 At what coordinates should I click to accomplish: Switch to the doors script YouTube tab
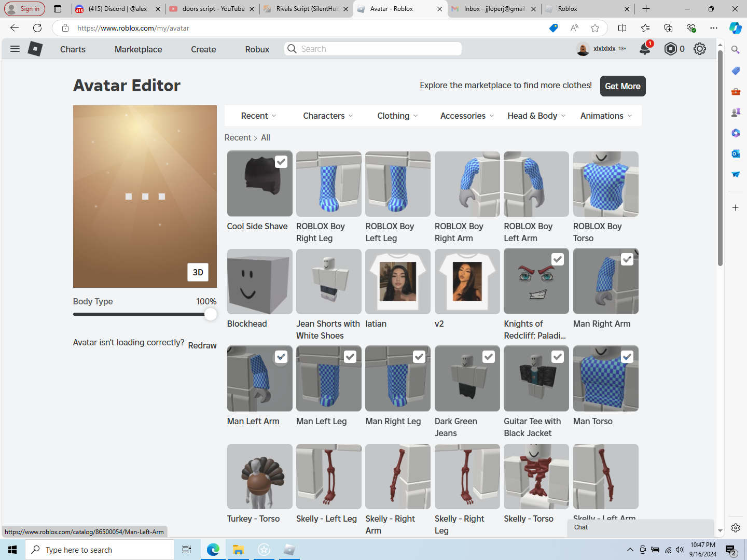[213, 9]
